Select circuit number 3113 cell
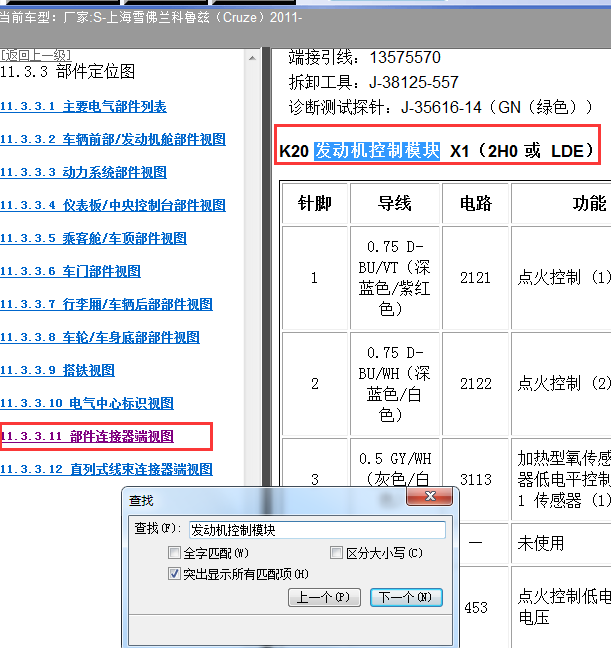This screenshot has width=611, height=648. [475, 479]
